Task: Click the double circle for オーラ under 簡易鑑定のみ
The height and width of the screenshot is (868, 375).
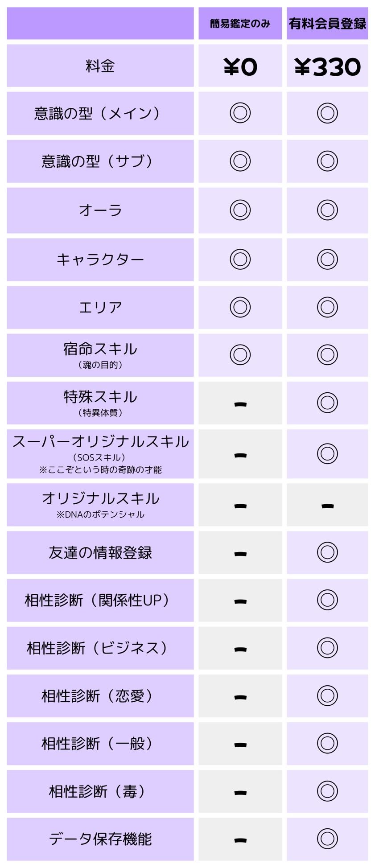Action: click(240, 210)
